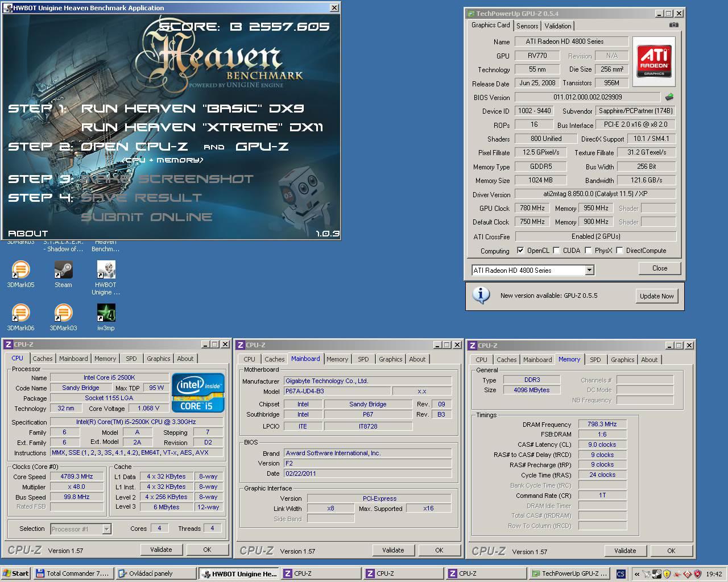Click the BIOS save chip icon in GPU-Z
This screenshot has height=582, width=728.
coord(669,97)
